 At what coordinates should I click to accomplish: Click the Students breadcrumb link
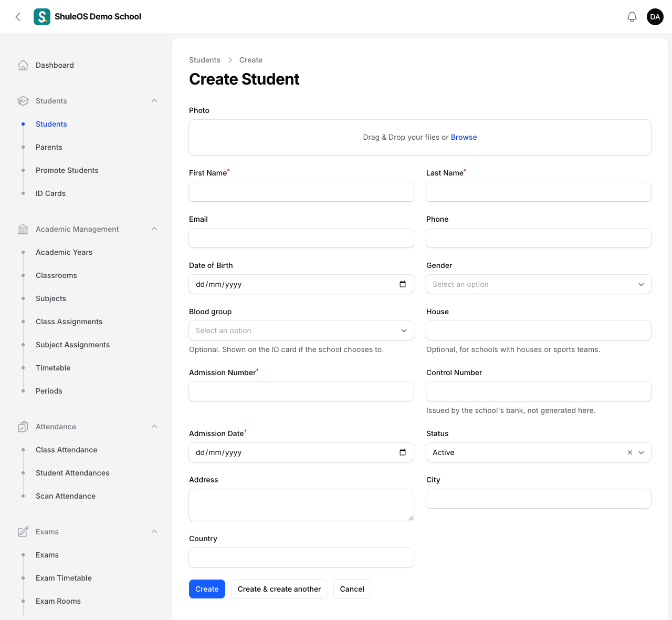205,60
